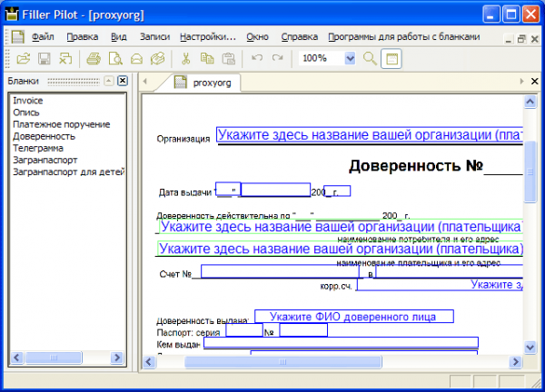Open the Настройки menu
Screen dimensions: 545x392
click(x=207, y=37)
